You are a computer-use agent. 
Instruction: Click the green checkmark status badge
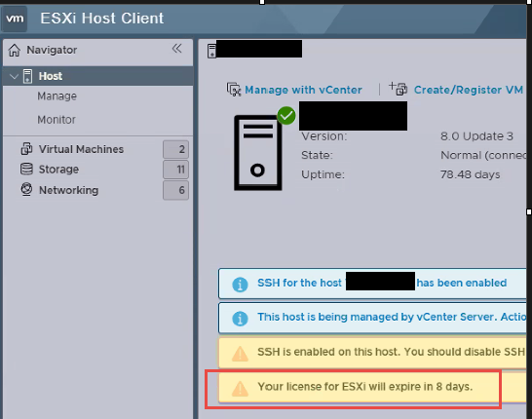pos(286,116)
